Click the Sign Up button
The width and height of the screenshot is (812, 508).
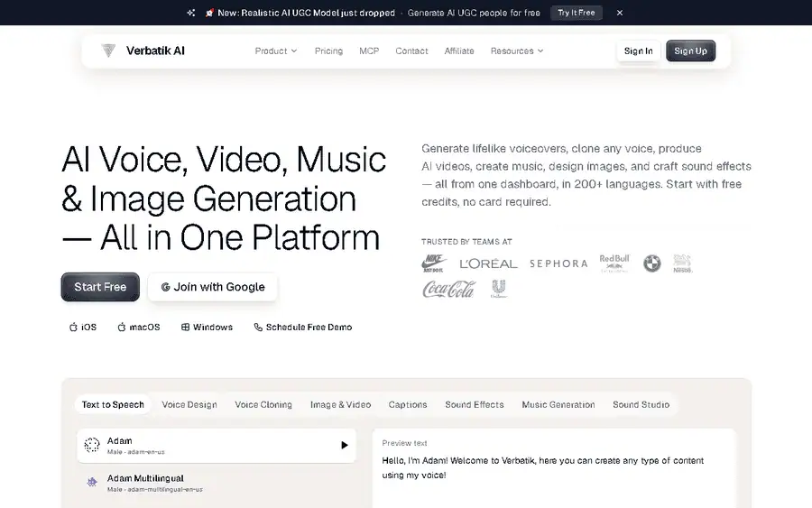tap(690, 51)
